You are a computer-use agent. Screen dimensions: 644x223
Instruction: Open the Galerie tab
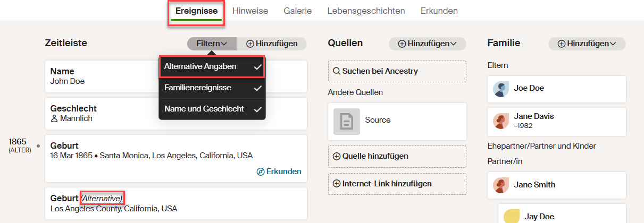(x=298, y=11)
